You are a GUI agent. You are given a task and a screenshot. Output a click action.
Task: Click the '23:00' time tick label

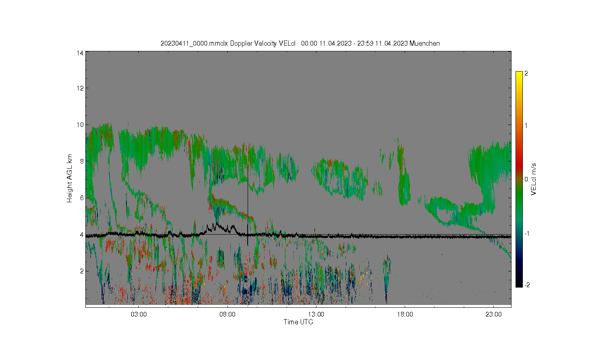coord(494,315)
